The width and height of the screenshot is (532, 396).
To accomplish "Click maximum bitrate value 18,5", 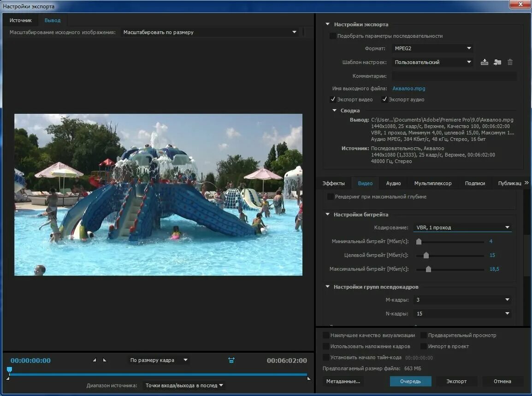I will (x=494, y=269).
